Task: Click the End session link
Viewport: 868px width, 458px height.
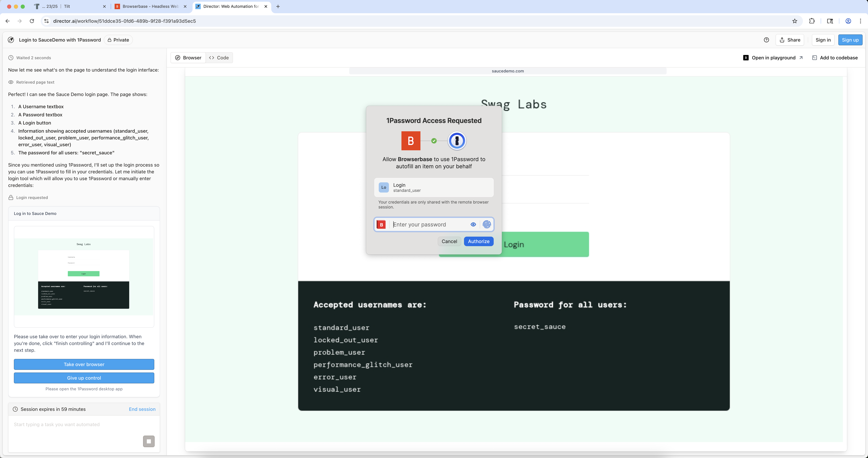Action: click(142, 409)
